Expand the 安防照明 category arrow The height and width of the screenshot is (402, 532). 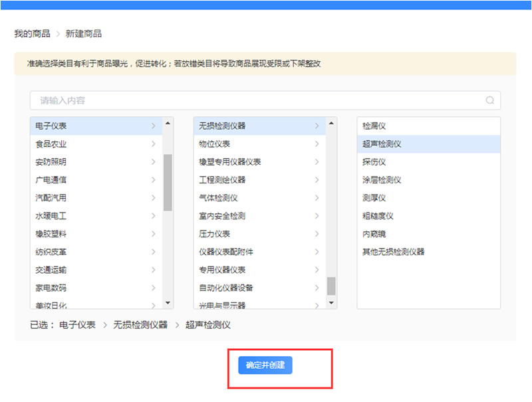(x=153, y=162)
